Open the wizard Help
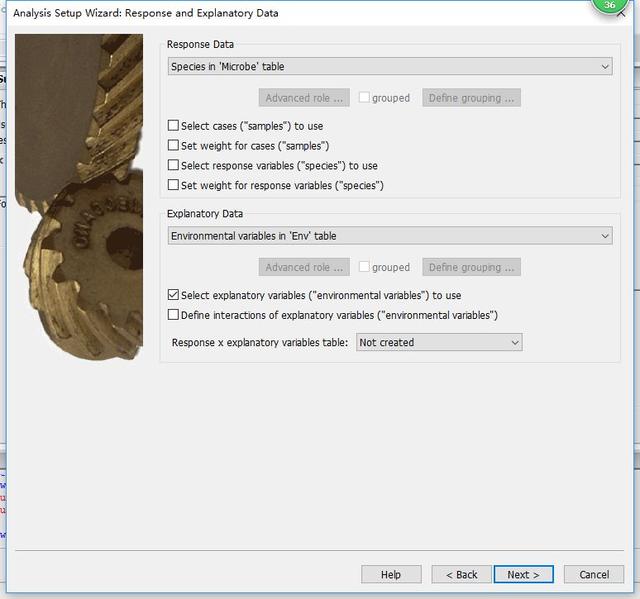 click(391, 574)
